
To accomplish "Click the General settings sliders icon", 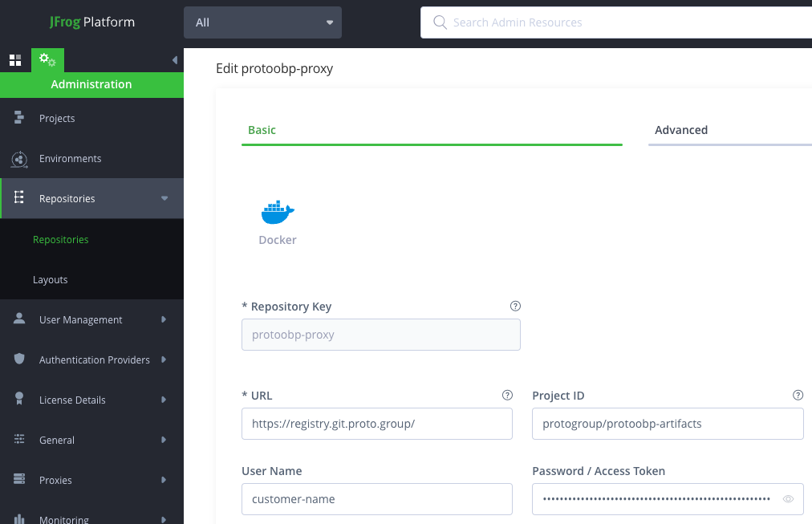I will [19, 439].
